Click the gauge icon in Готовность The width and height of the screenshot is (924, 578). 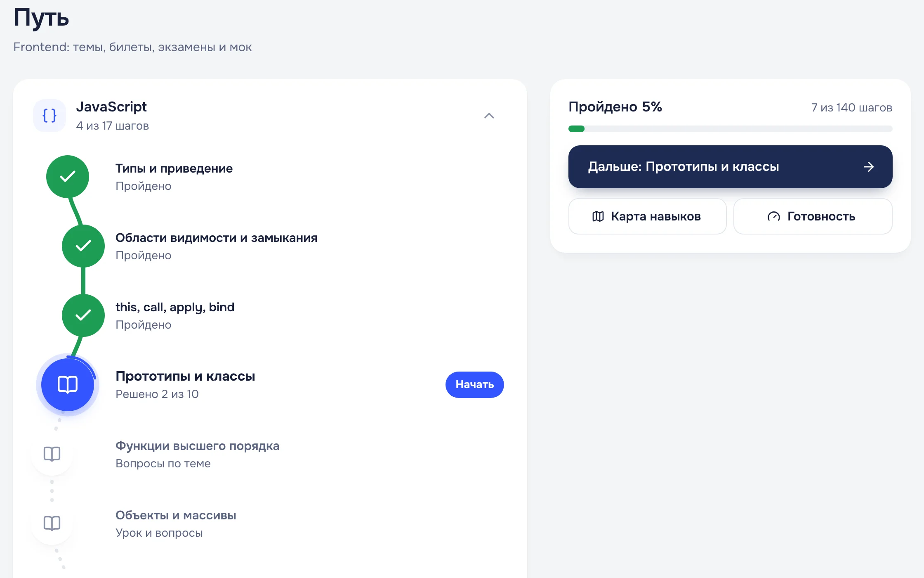774,216
